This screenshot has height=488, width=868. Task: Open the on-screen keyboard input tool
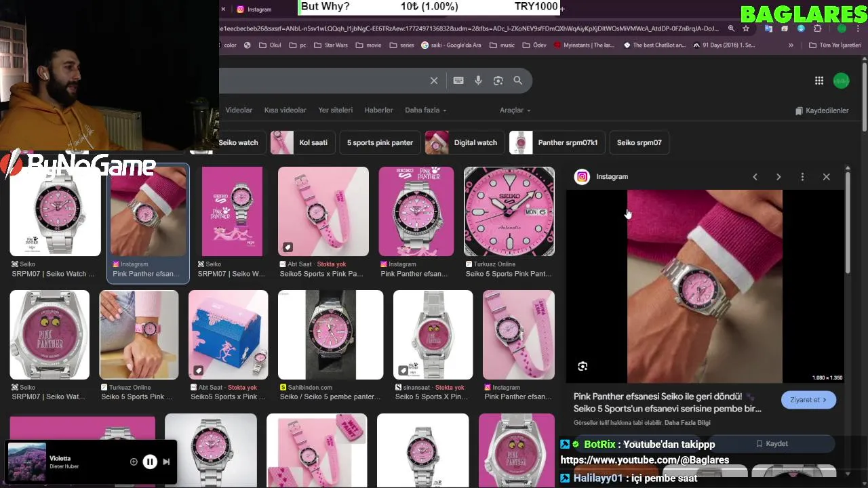click(x=458, y=81)
